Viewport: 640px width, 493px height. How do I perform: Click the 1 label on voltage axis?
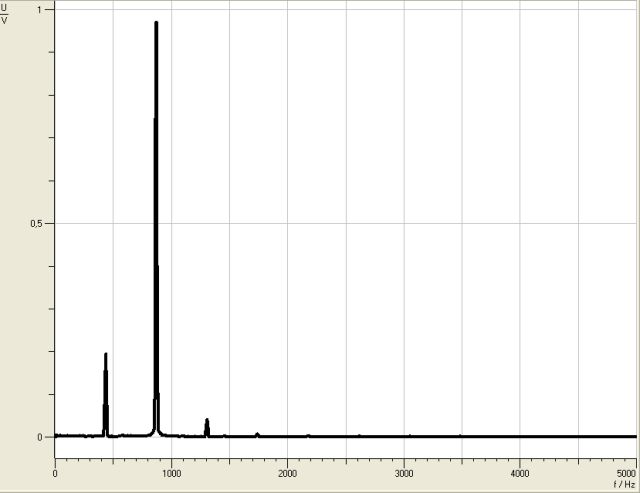tap(40, 9)
